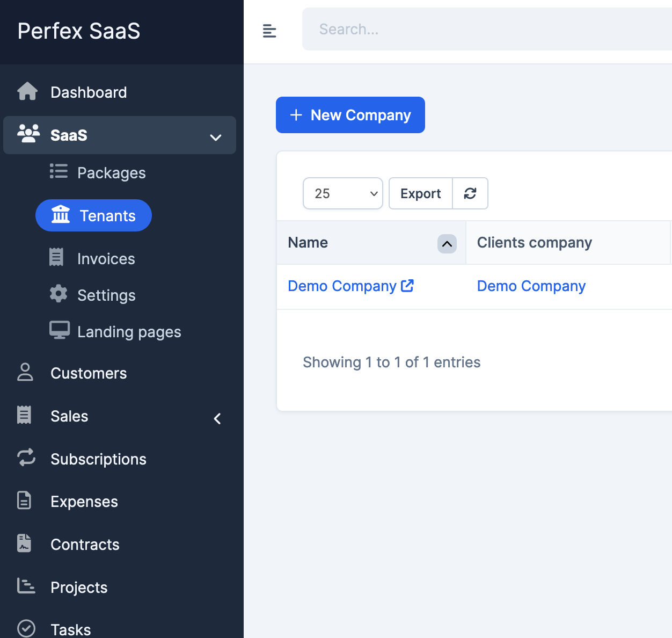Click the Tasks checkmark circle icon
The width and height of the screenshot is (672, 638).
click(x=26, y=628)
